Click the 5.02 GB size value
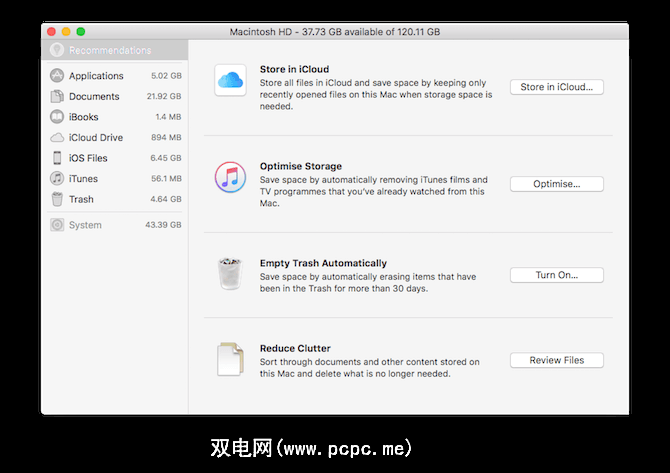The width and height of the screenshot is (670, 473). [166, 76]
